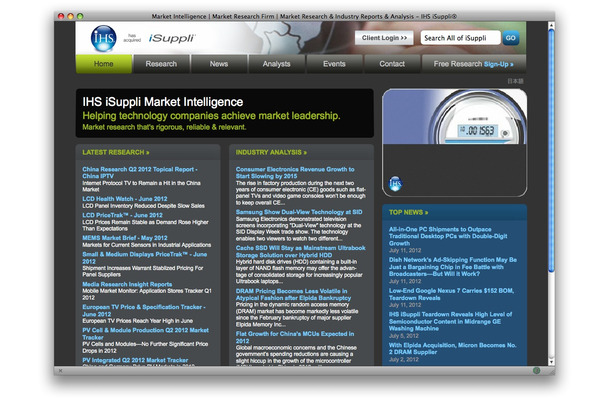This screenshot has width=610, height=400.
Task: Open the LATEST RESEARCH heading link
Action: click(116, 152)
